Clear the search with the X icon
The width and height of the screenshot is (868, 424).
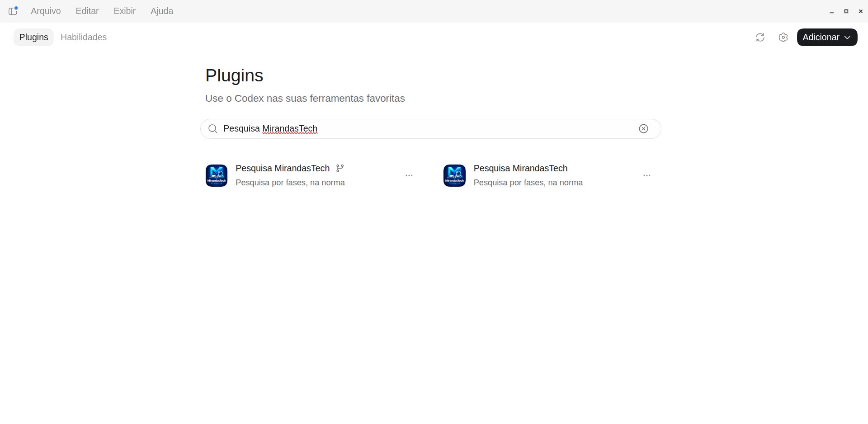[x=643, y=129]
